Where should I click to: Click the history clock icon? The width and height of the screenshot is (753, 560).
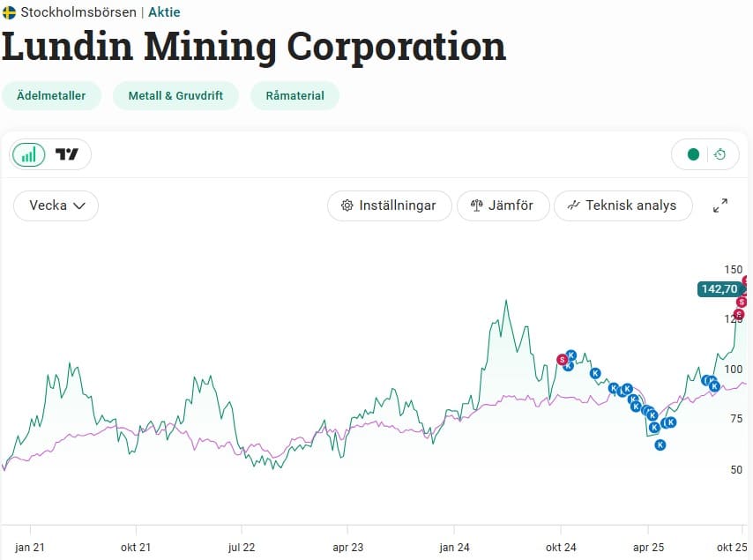[x=719, y=154]
